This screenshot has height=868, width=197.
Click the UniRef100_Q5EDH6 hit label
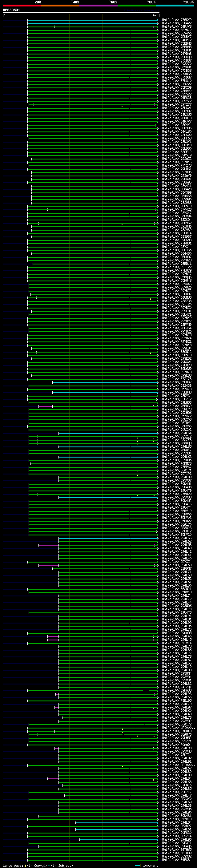click(x=177, y=43)
